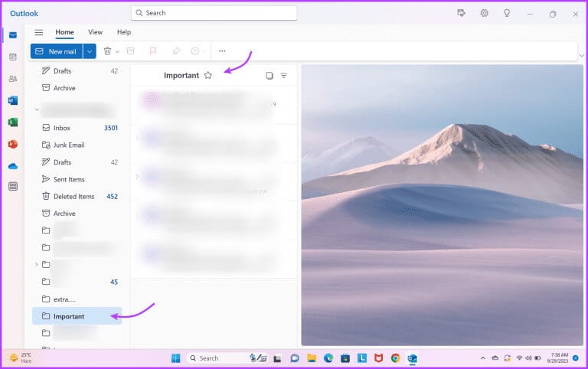Viewport: 588px width, 369px height.
Task: Open More apps grid in the sidebar
Action: (x=13, y=186)
